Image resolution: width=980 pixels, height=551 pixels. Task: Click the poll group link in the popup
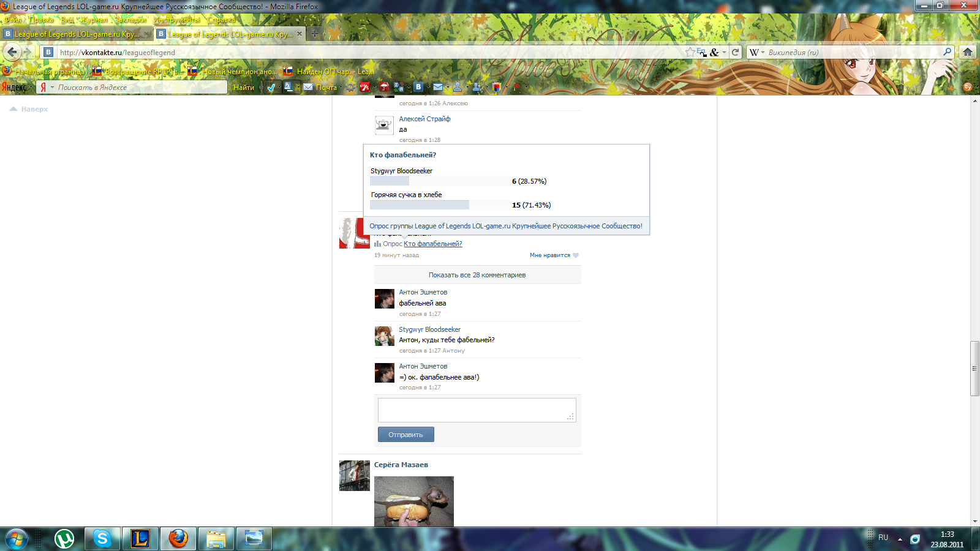point(506,226)
